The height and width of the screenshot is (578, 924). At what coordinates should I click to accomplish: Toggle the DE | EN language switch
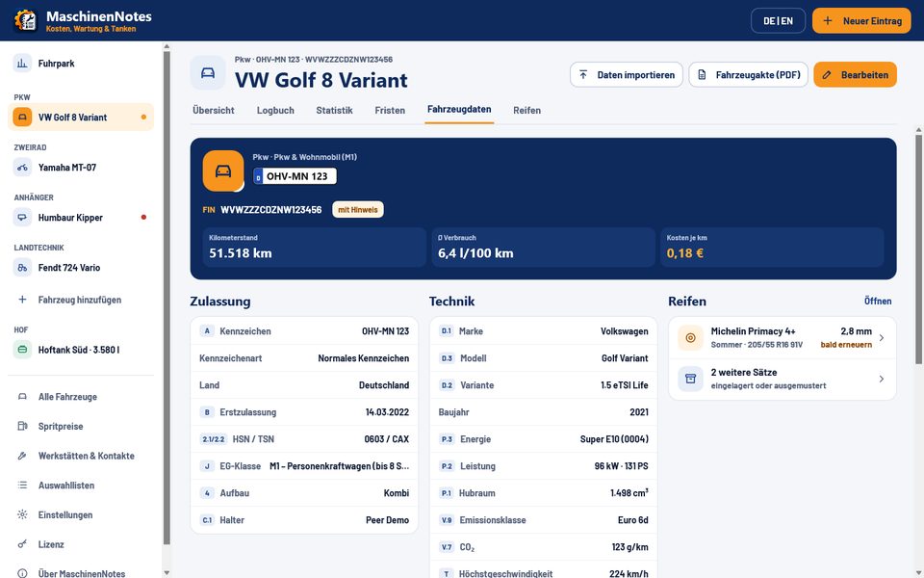pos(778,20)
